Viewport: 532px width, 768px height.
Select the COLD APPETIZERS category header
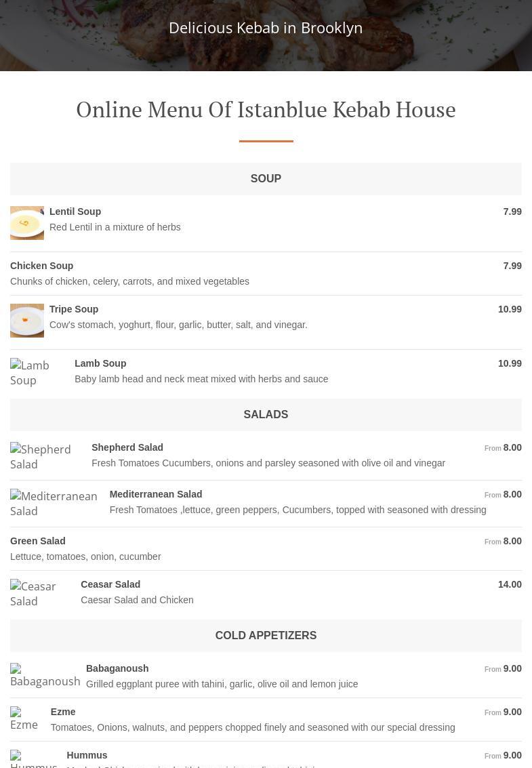(266, 636)
